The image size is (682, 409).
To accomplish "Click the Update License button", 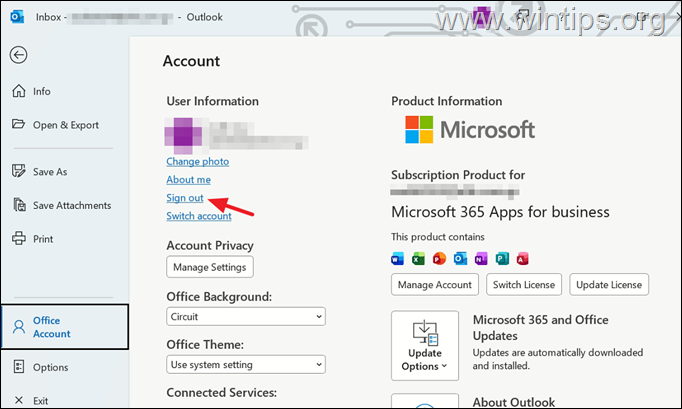I will (x=609, y=285).
